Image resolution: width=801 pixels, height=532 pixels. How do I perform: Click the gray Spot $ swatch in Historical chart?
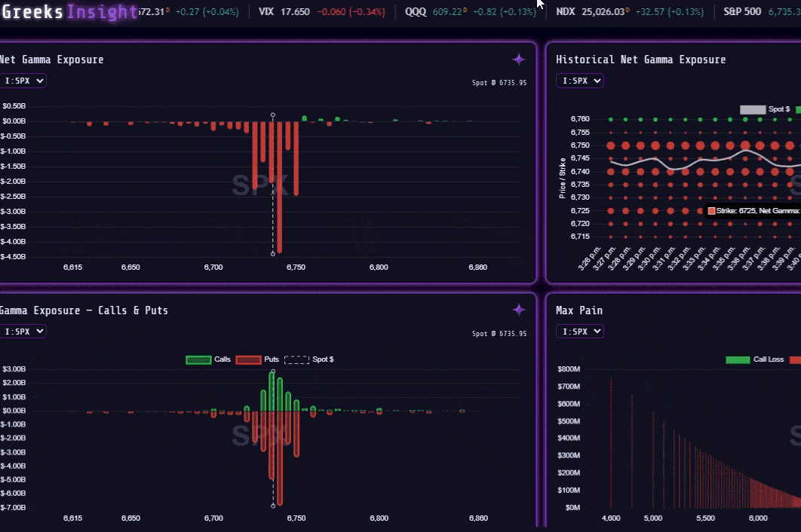752,109
